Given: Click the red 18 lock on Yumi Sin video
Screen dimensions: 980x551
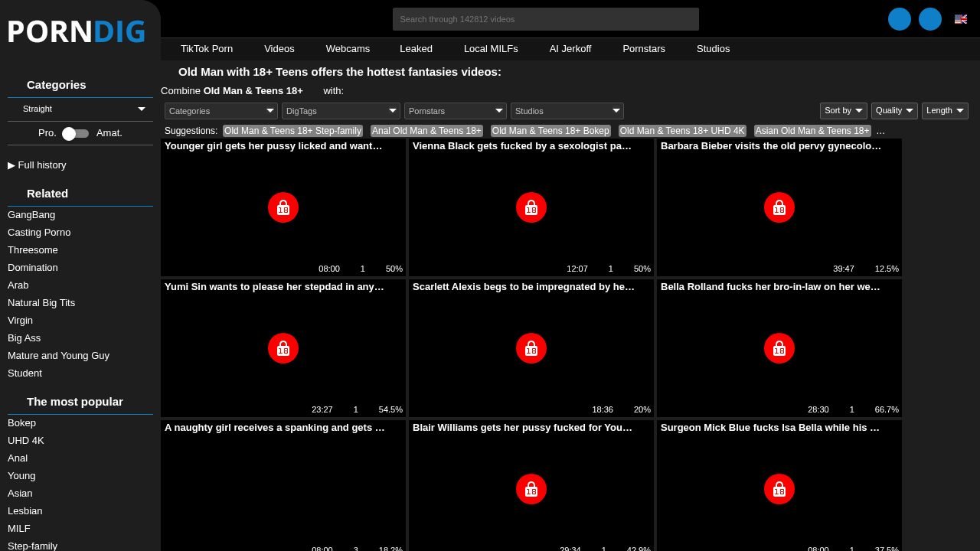Looking at the screenshot, I should (283, 348).
